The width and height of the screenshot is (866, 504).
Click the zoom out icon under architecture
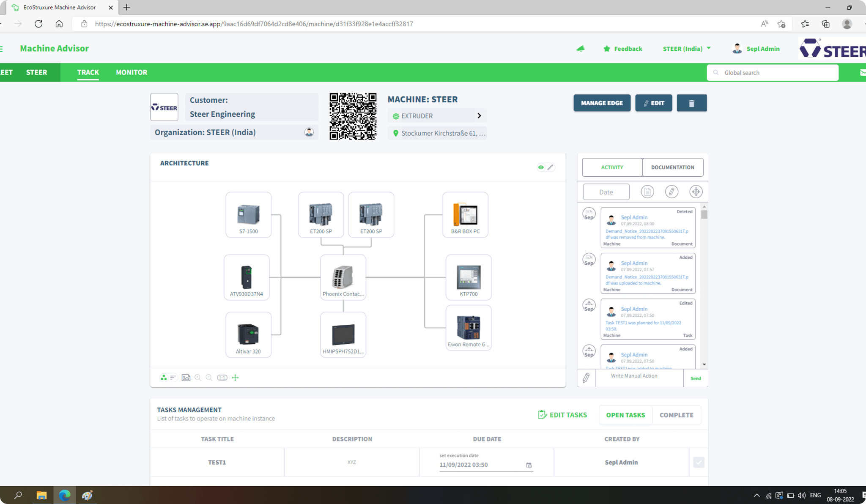[209, 378]
